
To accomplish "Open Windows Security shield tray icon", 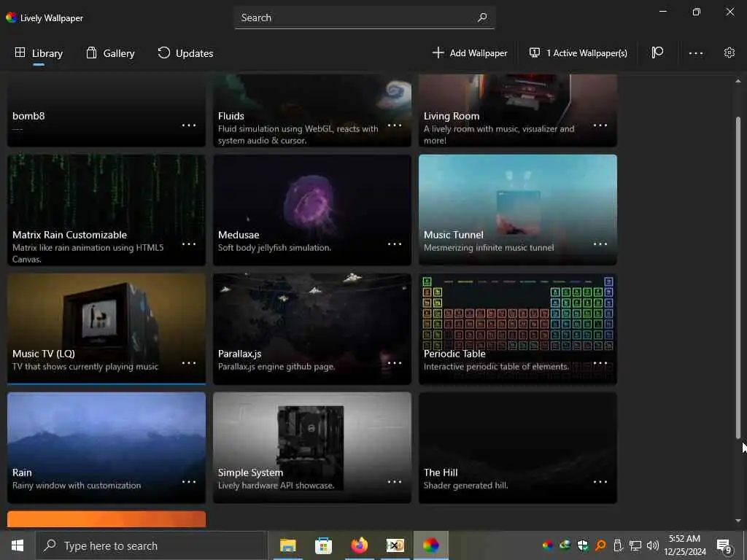I will [583, 545].
